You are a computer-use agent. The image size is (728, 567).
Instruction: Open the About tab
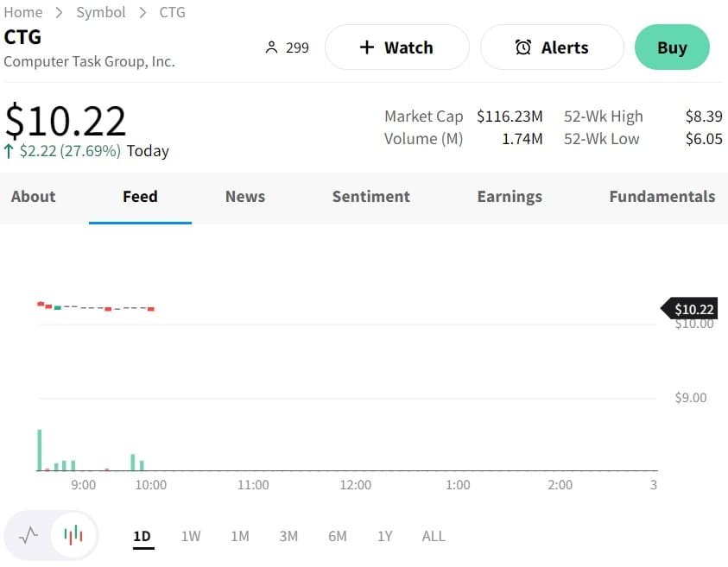[34, 197]
